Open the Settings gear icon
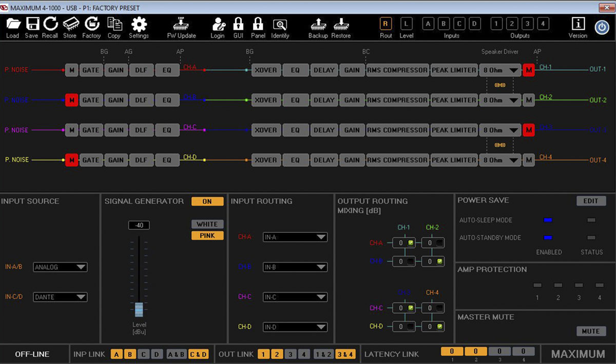 click(x=139, y=24)
